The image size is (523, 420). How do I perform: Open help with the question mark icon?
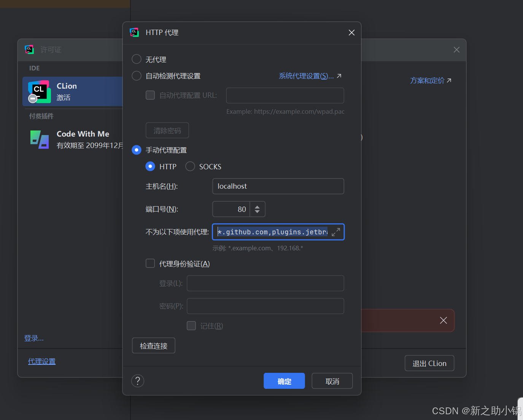[x=138, y=381]
